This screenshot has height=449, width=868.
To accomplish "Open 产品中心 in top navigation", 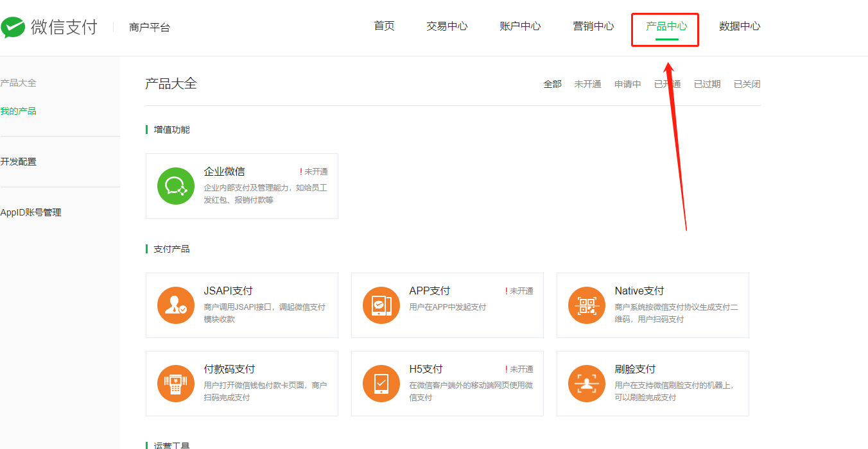I will point(666,26).
